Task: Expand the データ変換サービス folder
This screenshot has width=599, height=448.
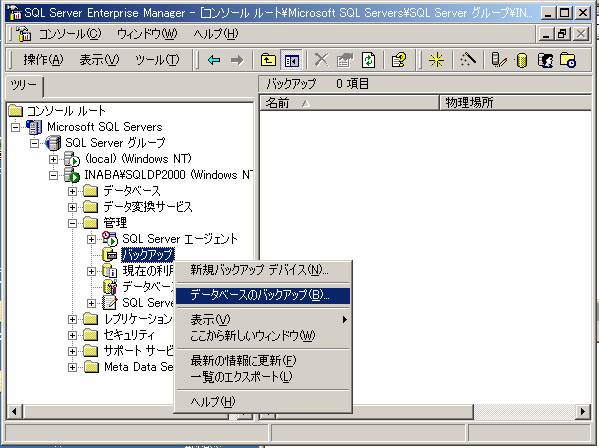Action: 72,207
